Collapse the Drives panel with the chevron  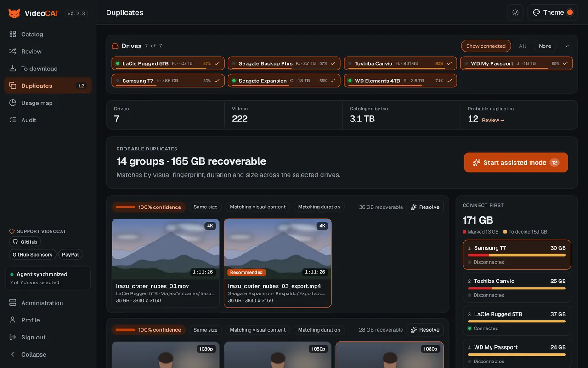coord(566,46)
